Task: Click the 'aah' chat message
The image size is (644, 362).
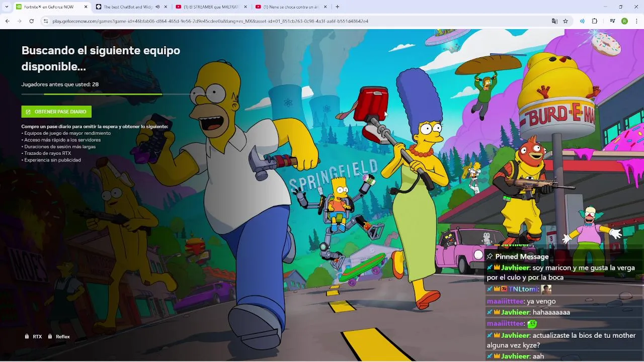Action: pyautogui.click(x=538, y=356)
